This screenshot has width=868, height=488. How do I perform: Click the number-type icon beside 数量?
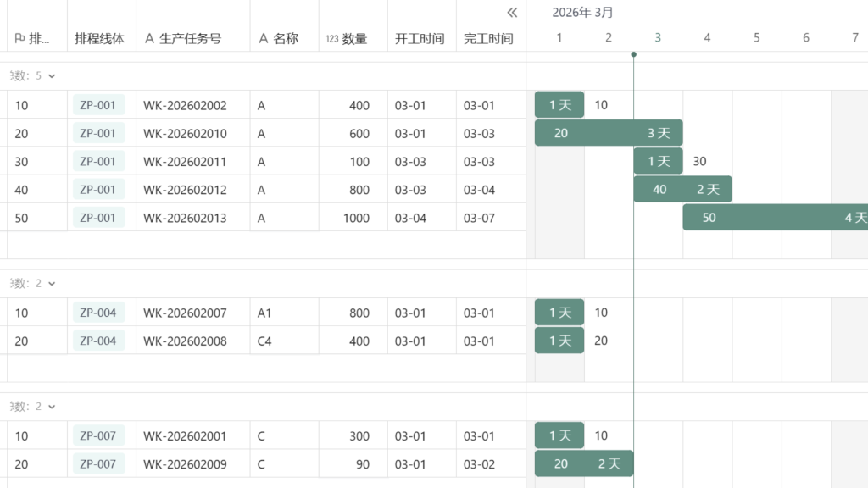(331, 39)
